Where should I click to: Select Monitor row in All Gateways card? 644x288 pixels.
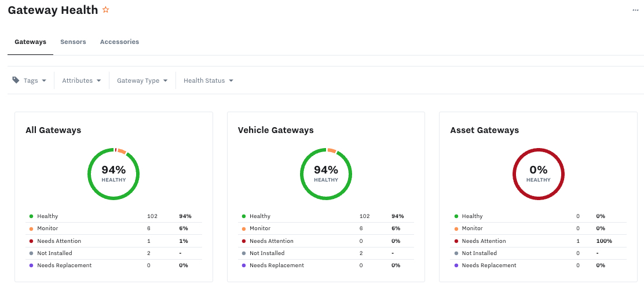pyautogui.click(x=114, y=228)
